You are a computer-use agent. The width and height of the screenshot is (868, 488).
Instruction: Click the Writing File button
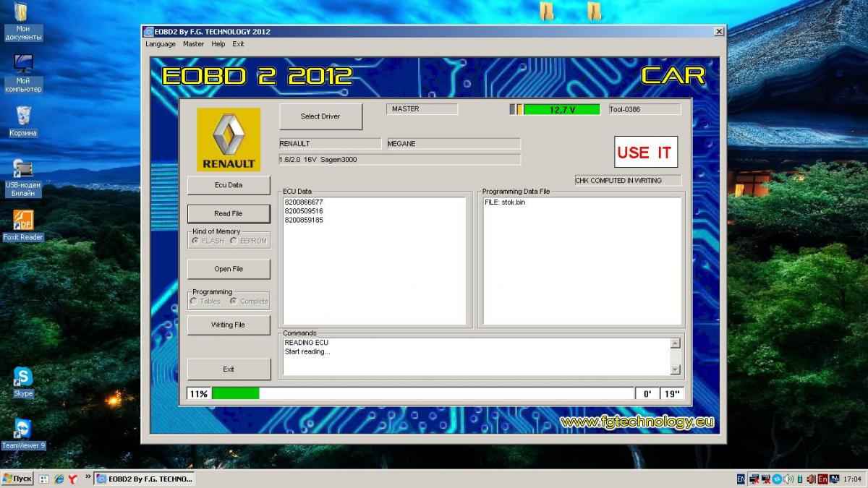229,325
